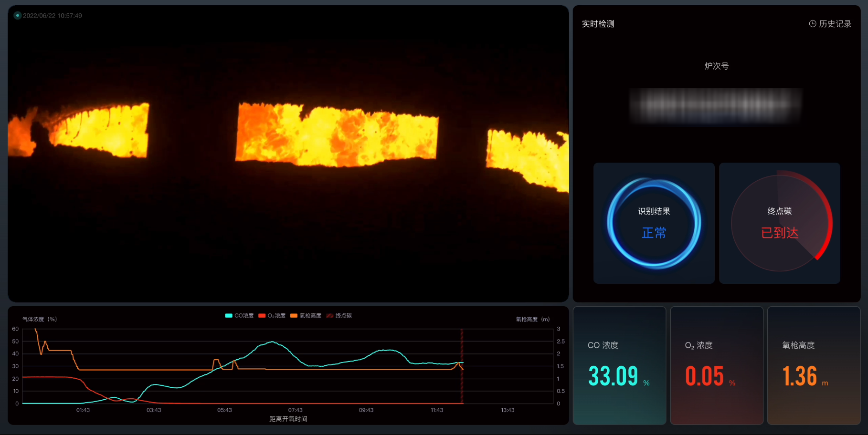Click the cyan CO浓度 legend swatch

229,316
